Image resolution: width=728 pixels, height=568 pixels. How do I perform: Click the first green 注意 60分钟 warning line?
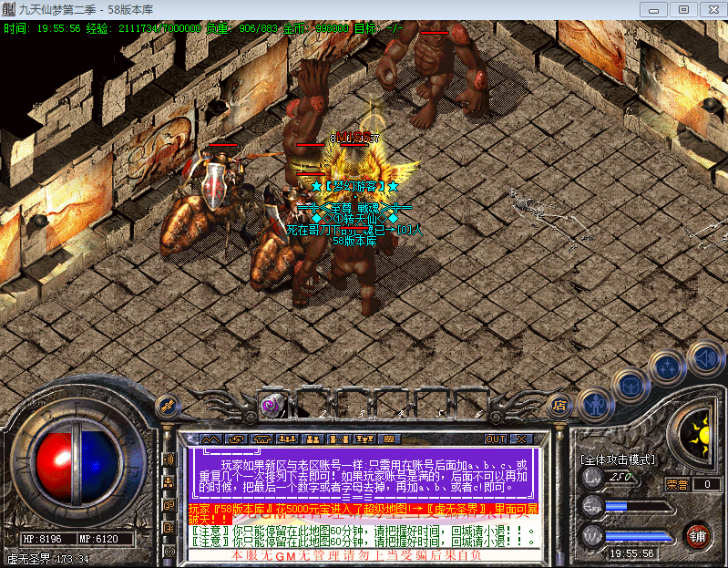(363, 531)
